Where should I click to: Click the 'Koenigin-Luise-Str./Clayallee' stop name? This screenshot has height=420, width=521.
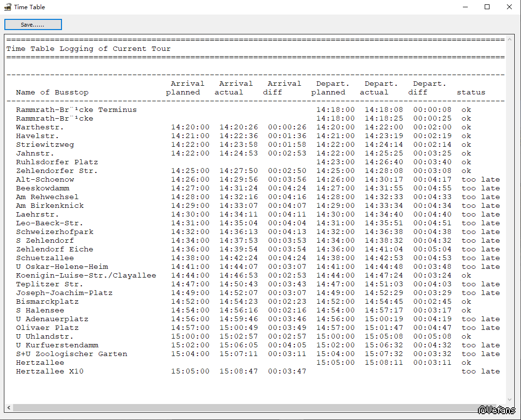pyautogui.click(x=86, y=275)
